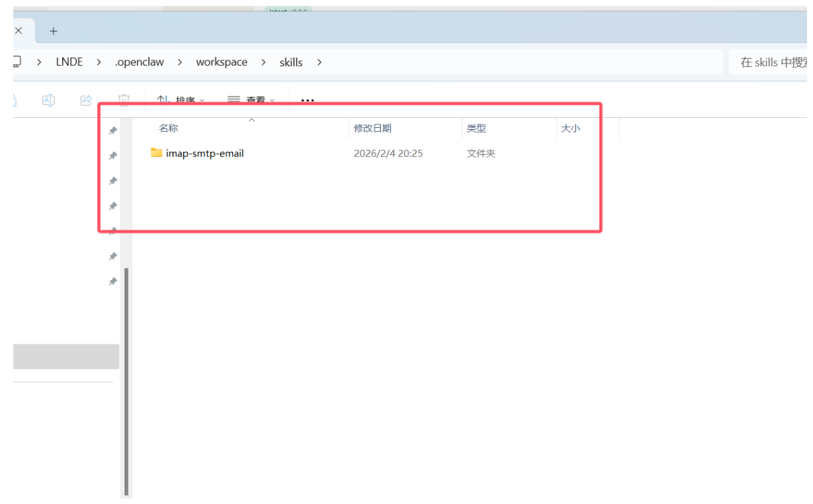The width and height of the screenshot is (813, 504).
Task: Click the 文件夹 type cell
Action: 481,153
